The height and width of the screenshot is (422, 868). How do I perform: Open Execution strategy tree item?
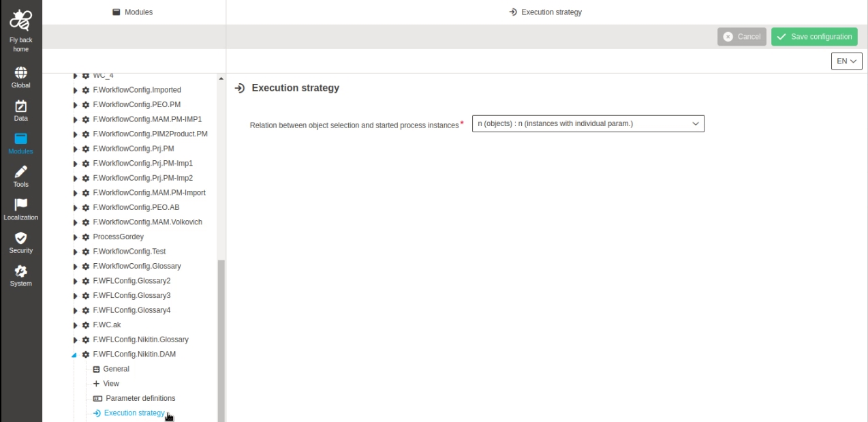coord(134,413)
